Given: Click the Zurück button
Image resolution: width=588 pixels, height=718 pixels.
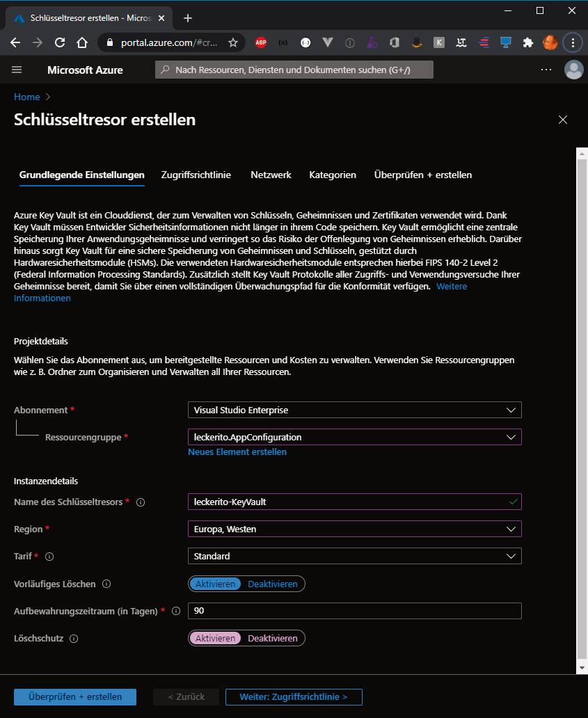Looking at the screenshot, I should point(186,697).
